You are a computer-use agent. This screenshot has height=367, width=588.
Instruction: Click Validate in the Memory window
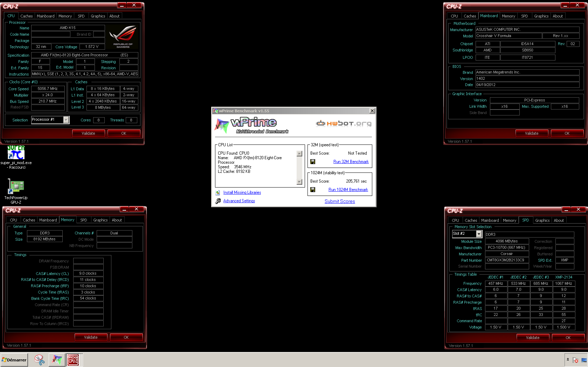coord(91,337)
